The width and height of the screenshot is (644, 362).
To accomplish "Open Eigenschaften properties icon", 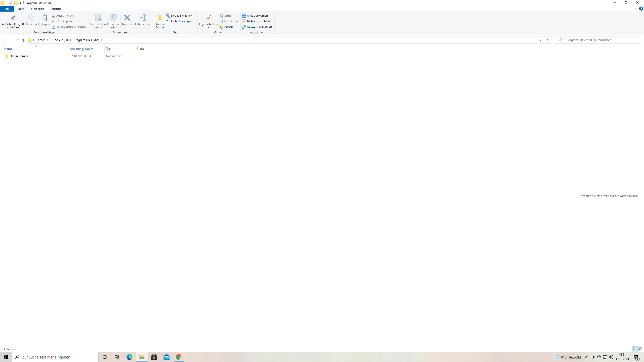I will [208, 18].
